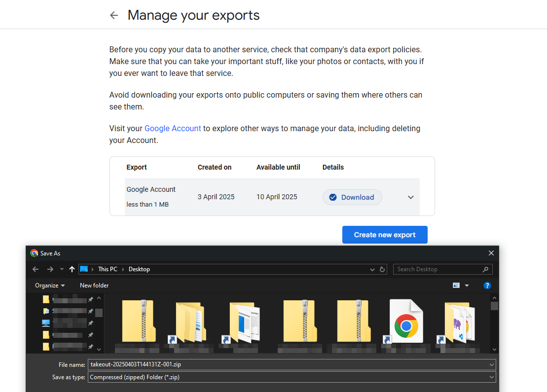The height and width of the screenshot is (392, 547).
Task: Click the Available until column header
Action: click(278, 168)
